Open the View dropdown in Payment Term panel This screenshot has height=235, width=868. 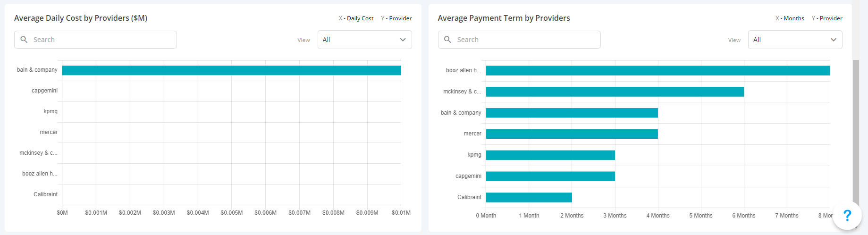[x=795, y=40]
